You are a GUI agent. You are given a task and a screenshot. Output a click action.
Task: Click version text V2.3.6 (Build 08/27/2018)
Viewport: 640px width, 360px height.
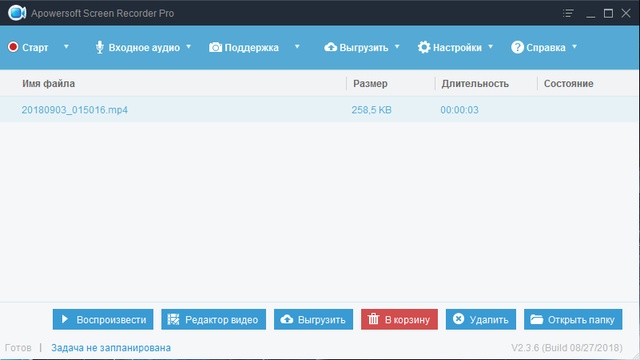567,348
